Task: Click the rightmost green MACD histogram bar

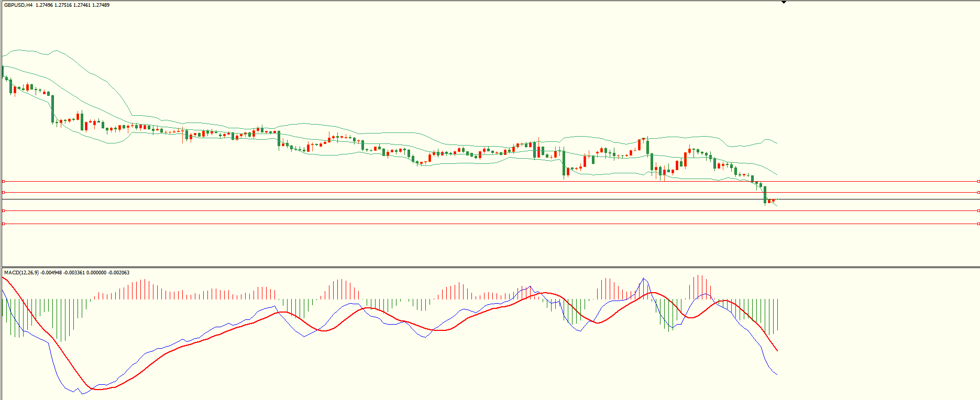Action: pyautogui.click(x=778, y=314)
